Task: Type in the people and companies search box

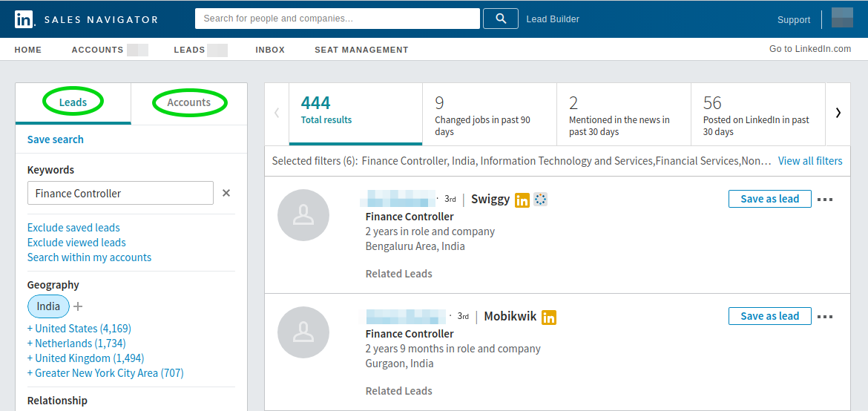Action: [337, 19]
